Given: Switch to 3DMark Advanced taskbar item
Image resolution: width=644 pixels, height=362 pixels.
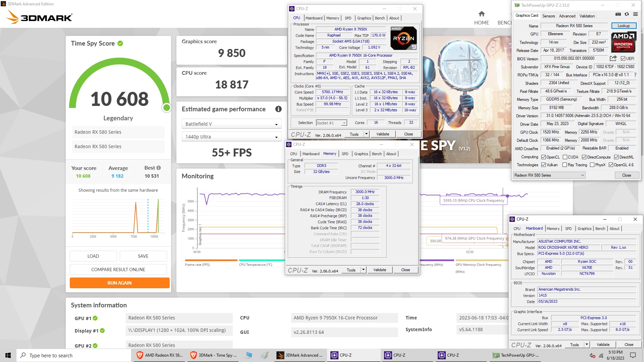Looking at the screenshot, I should [x=300, y=355].
